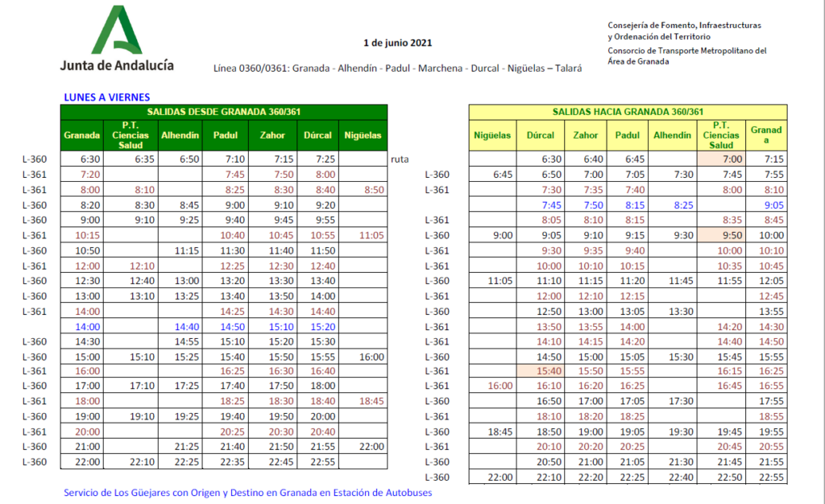
Task: Click the 'Consejería de Fomento, Infraestructuras' text
Action: coord(684,25)
